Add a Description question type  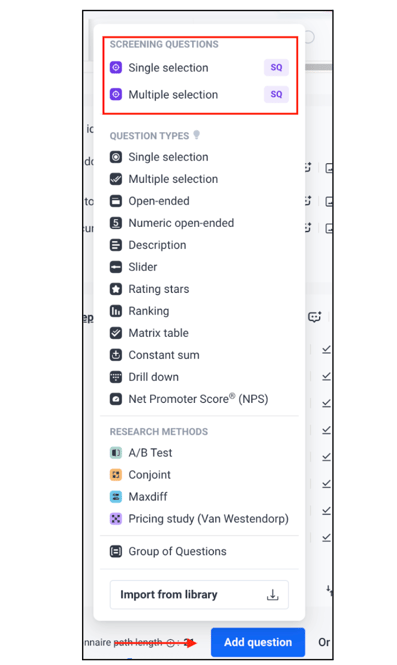pos(148,245)
